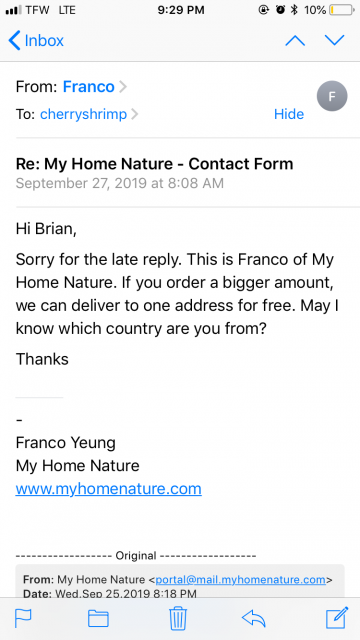Tap the reply arrow icon
360x640 pixels.
click(253, 619)
